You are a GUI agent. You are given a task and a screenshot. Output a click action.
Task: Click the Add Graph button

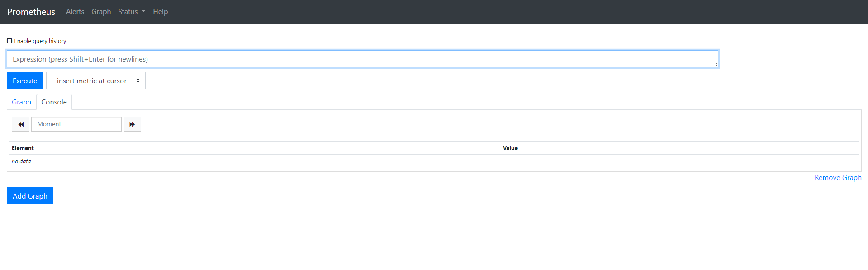tap(30, 196)
